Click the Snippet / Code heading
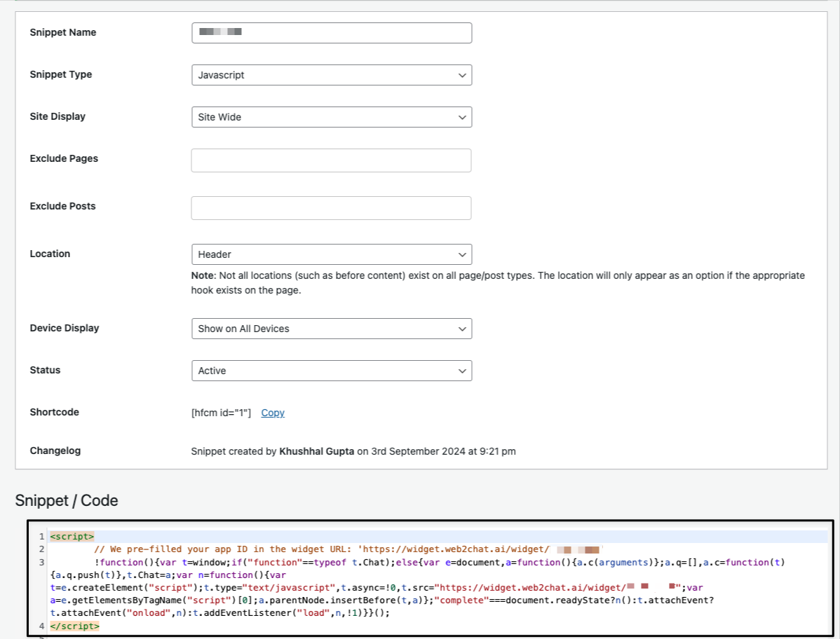Screen dimensions: 840x639 (67, 500)
